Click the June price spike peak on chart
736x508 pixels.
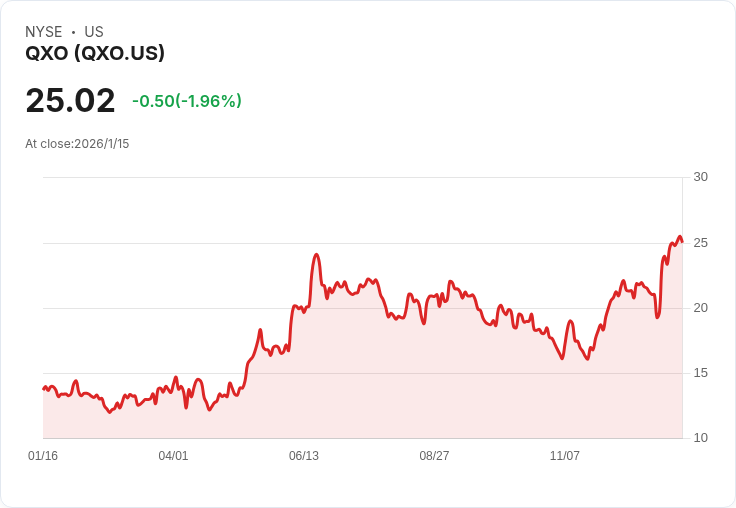316,255
